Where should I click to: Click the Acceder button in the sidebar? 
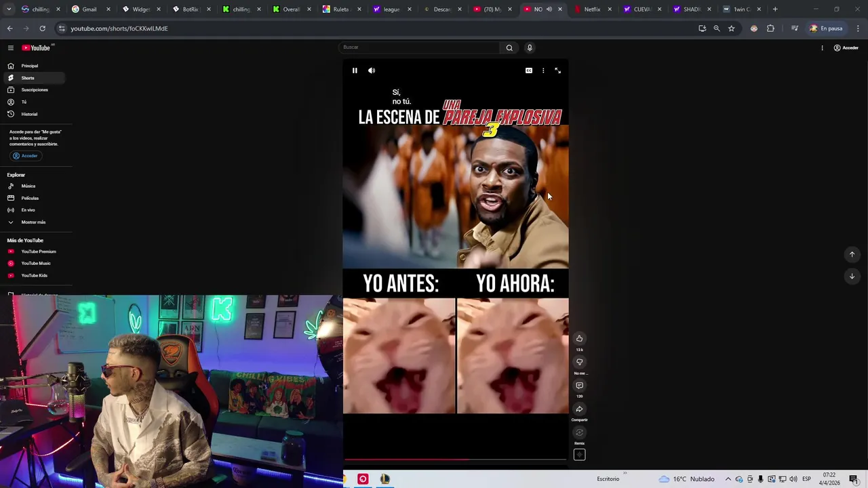point(25,156)
